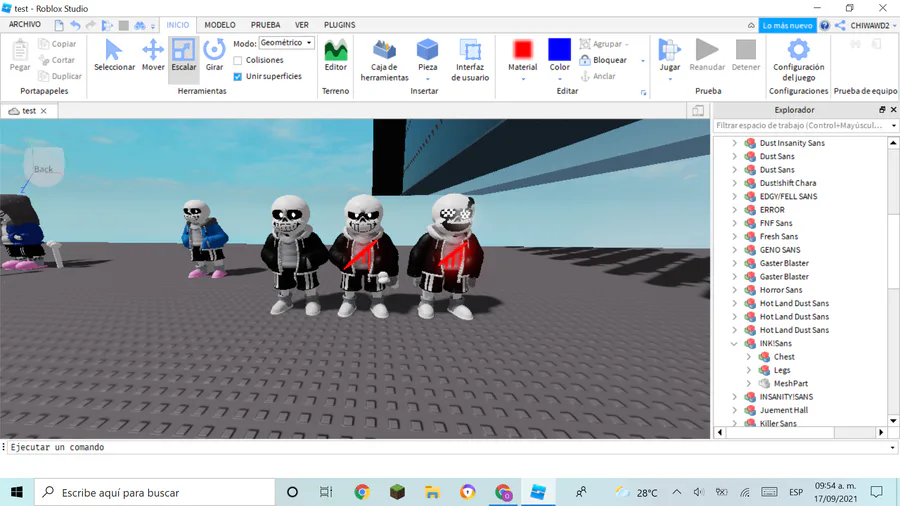This screenshot has width=900, height=506.
Task: Click the Agrupar group icon
Action: point(585,44)
